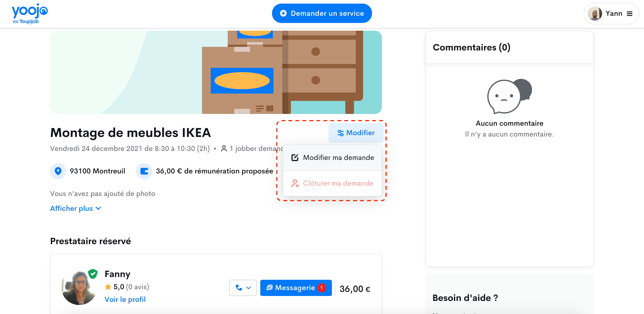Click the IKEA furniture banner image

coord(215,72)
